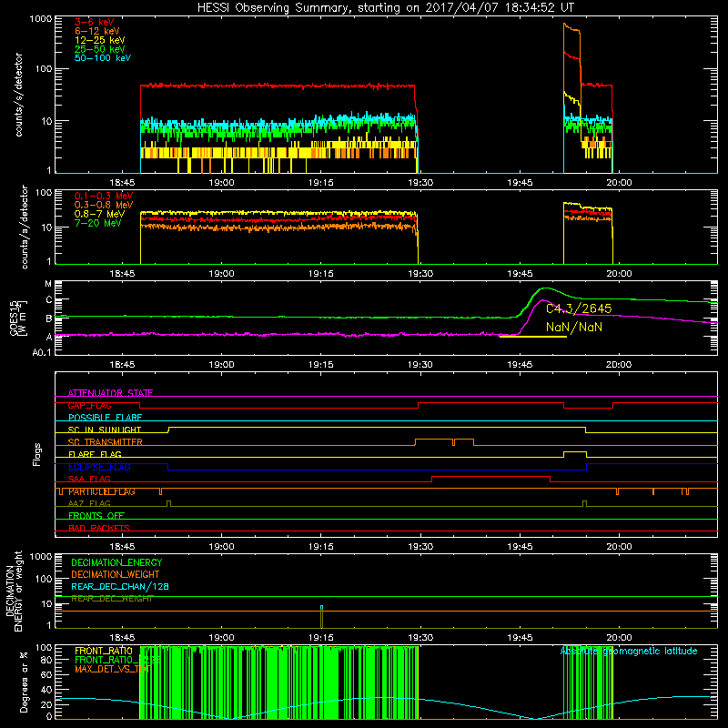The width and height of the screenshot is (728, 728).
Task: Click the DECIMATION ENERGY or weight axis title
Action: pos(14,591)
